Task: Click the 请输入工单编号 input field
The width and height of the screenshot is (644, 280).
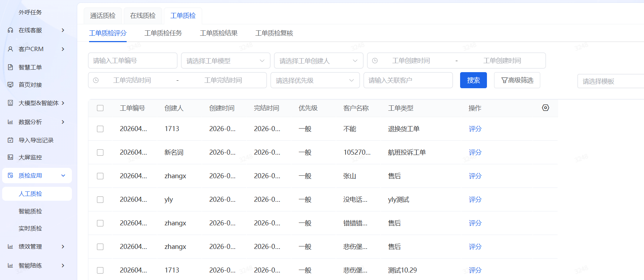Action: click(132, 61)
